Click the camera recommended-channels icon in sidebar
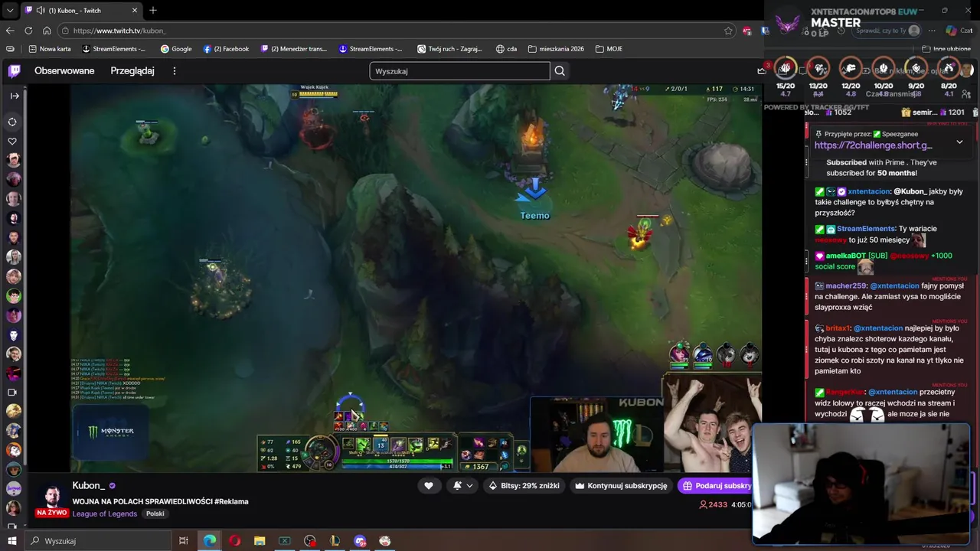980x551 pixels. click(x=12, y=393)
